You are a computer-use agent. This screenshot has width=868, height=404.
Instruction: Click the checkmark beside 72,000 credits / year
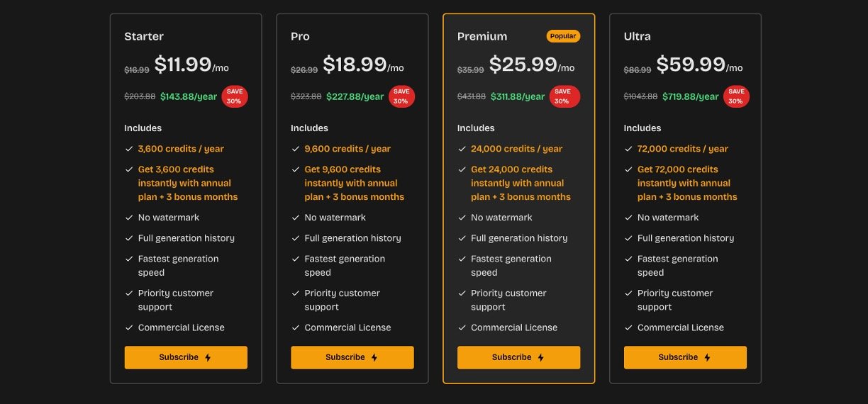point(628,149)
